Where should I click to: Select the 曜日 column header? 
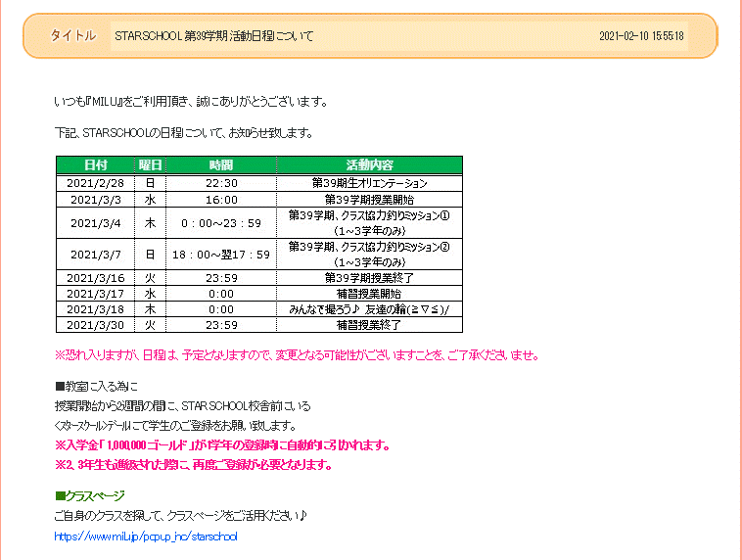pyautogui.click(x=150, y=165)
